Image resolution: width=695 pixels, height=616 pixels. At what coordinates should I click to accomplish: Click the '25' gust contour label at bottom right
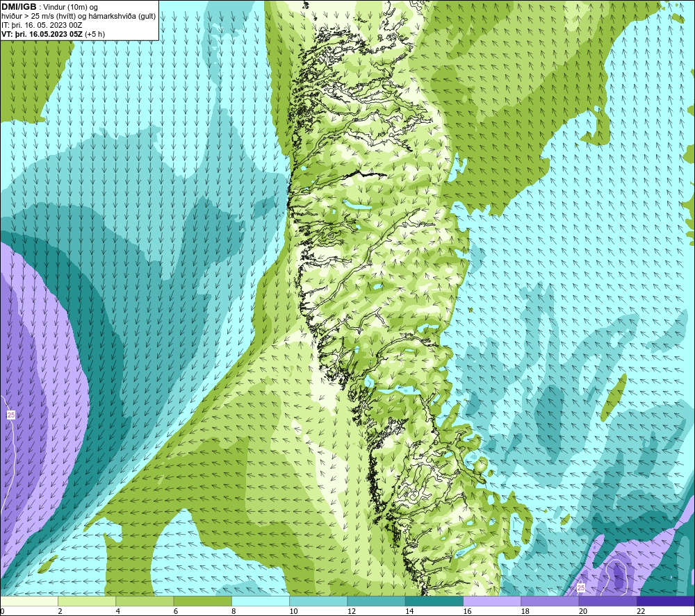pyautogui.click(x=580, y=588)
